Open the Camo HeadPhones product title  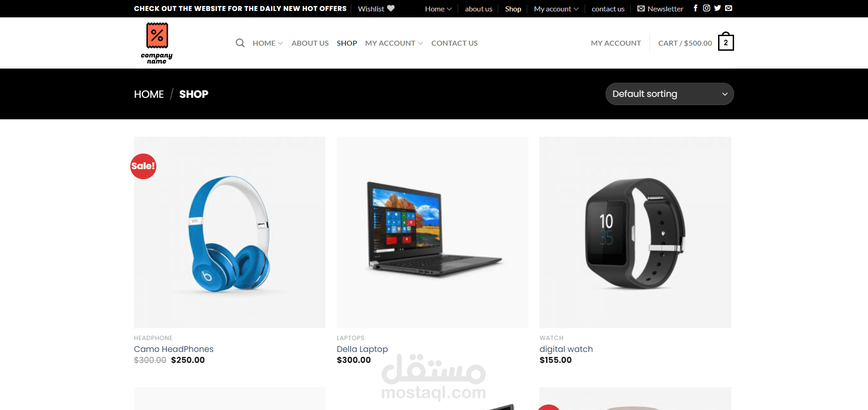tap(174, 349)
